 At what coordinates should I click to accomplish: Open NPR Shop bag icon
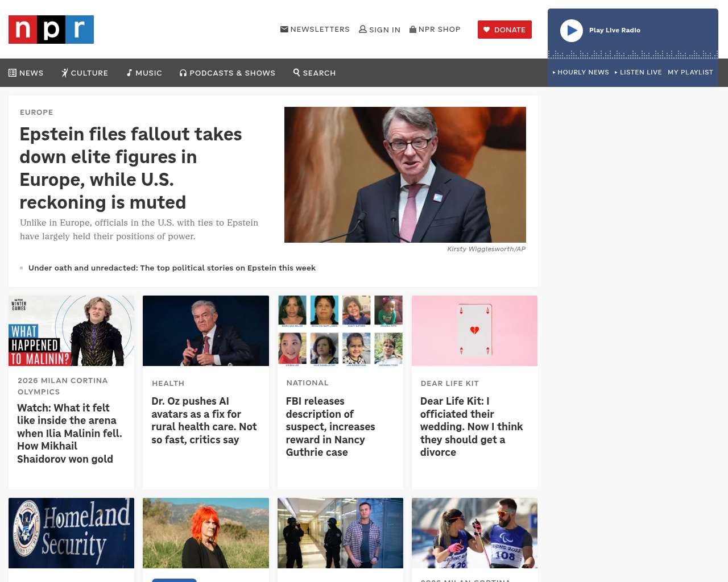pos(413,29)
